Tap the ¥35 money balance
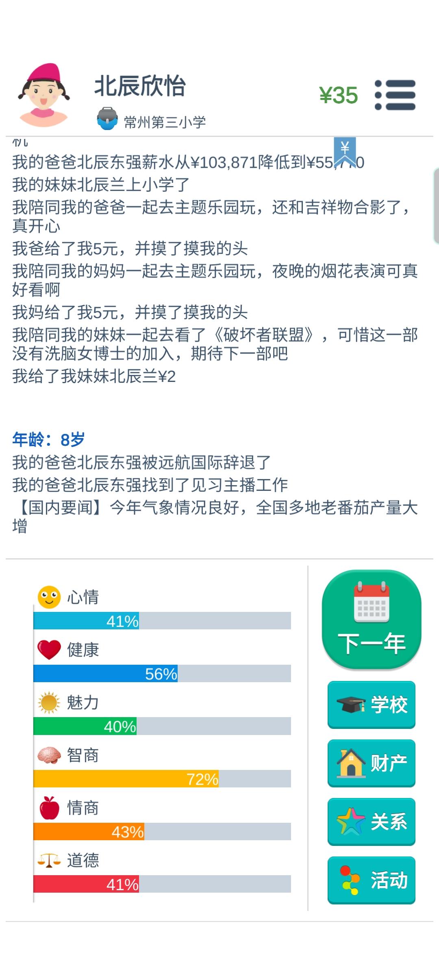The image size is (439, 980). [339, 95]
